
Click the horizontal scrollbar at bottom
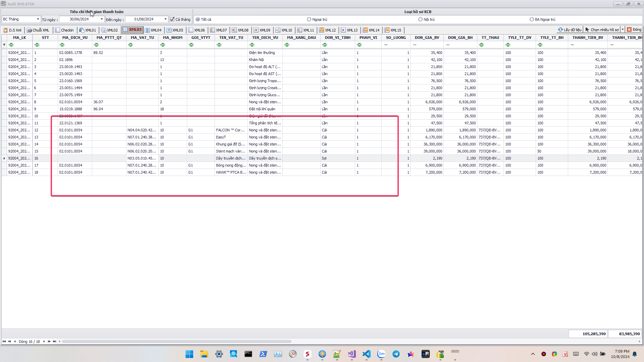click(176, 342)
